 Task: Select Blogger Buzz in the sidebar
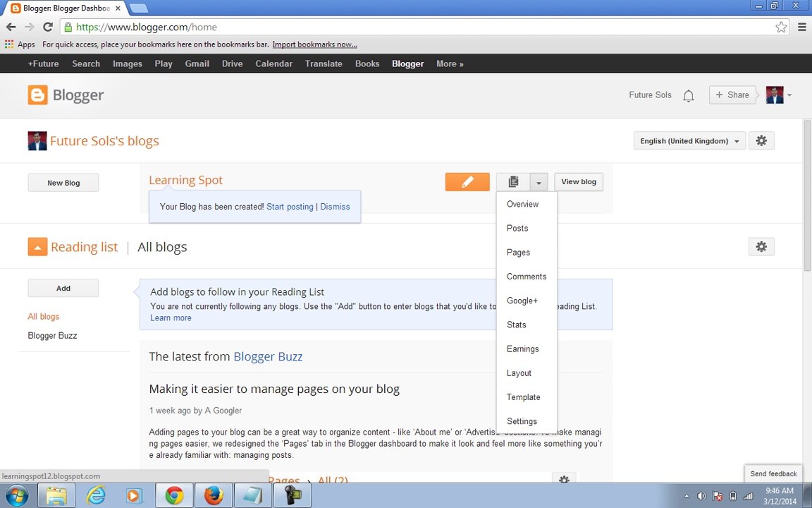pyautogui.click(x=52, y=335)
